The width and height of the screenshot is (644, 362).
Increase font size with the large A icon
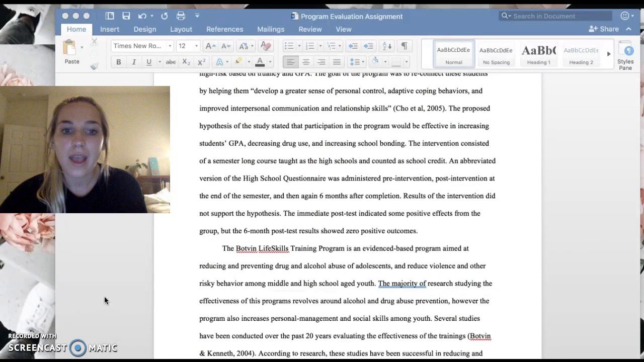pos(211,46)
